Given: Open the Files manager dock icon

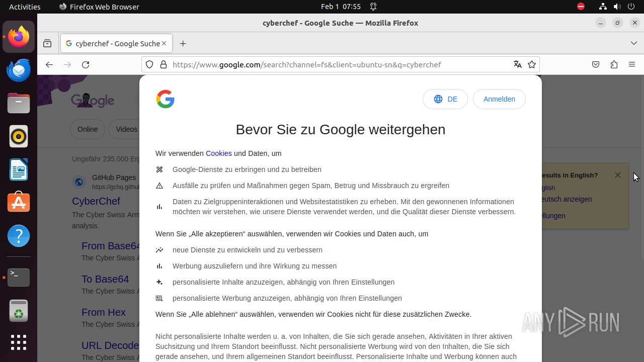Looking at the screenshot, I should 19,103.
